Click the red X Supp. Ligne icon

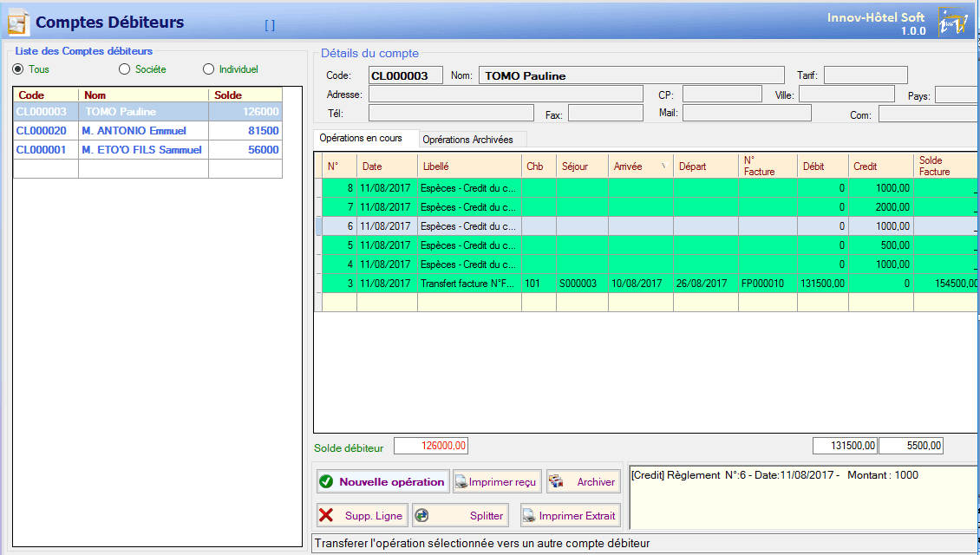(326, 514)
